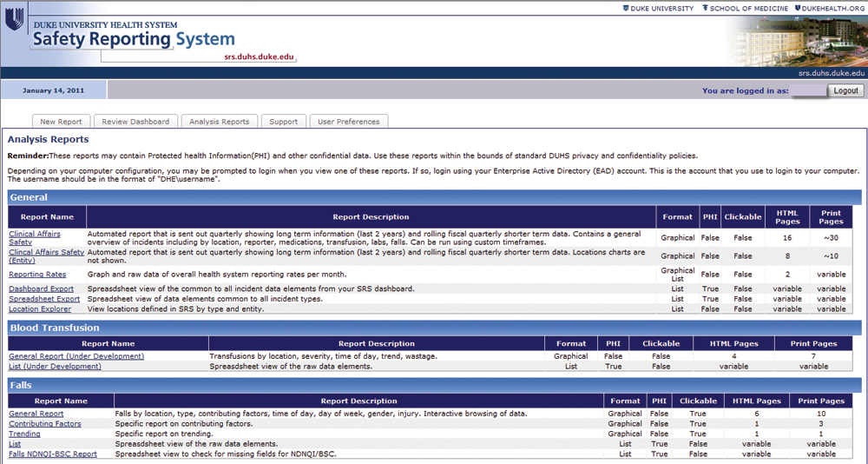
Task: Click the General section header
Action: coord(435,197)
